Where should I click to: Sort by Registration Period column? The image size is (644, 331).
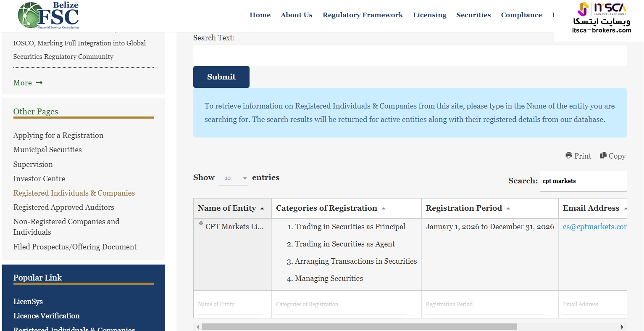(468, 208)
